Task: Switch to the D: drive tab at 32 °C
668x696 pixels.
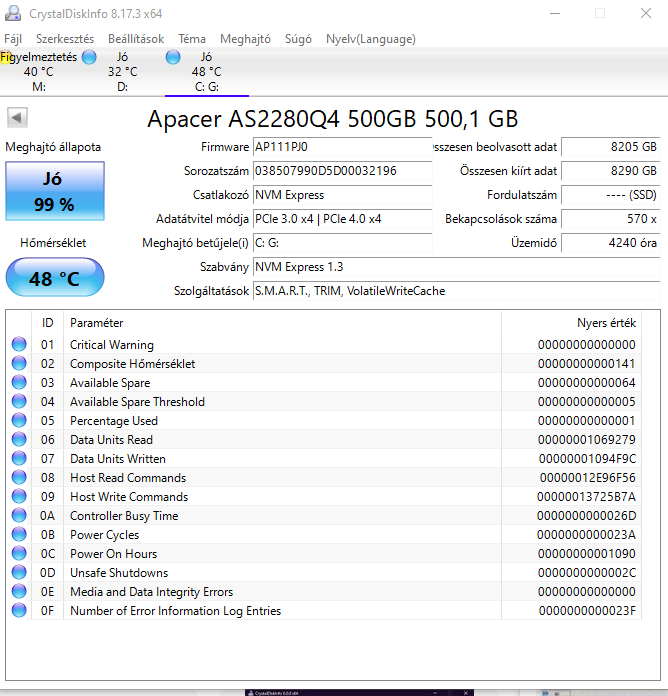Action: 122,71
